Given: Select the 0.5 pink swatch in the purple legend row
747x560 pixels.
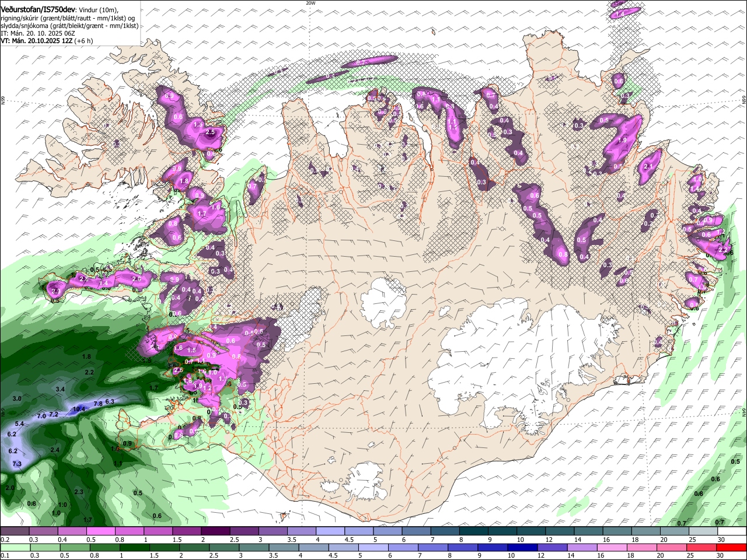Looking at the screenshot, I should 100,531.
